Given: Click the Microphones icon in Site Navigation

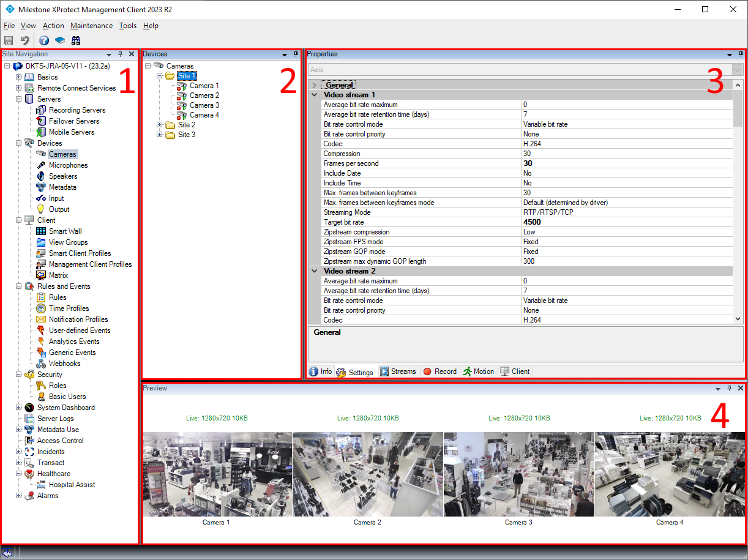Looking at the screenshot, I should (39, 165).
